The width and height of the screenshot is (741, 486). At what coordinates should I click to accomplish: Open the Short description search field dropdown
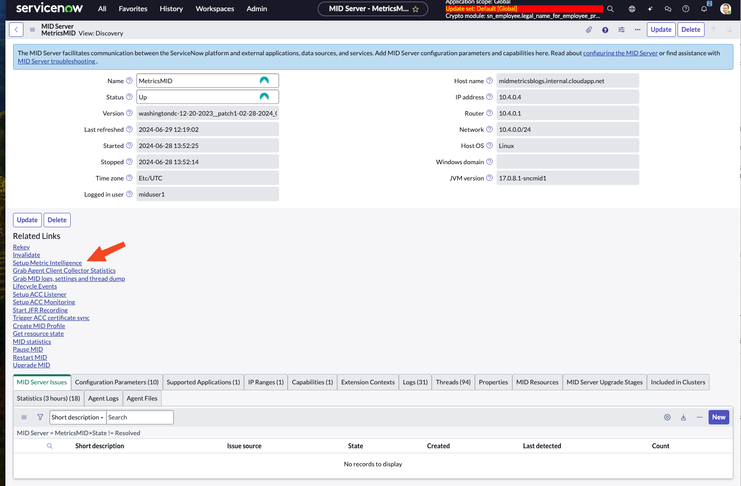pyautogui.click(x=78, y=417)
